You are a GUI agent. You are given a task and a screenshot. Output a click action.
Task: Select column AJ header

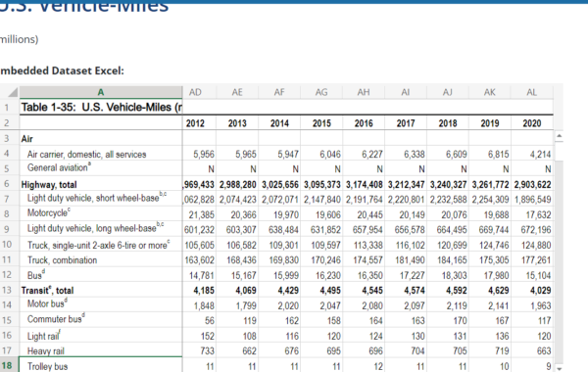(448, 92)
